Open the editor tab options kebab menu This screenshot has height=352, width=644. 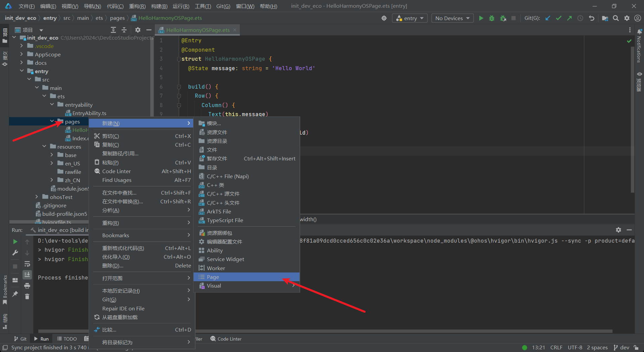[630, 30]
